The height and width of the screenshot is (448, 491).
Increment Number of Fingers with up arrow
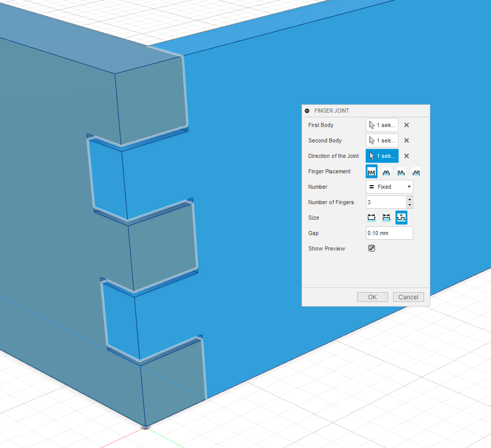click(409, 199)
